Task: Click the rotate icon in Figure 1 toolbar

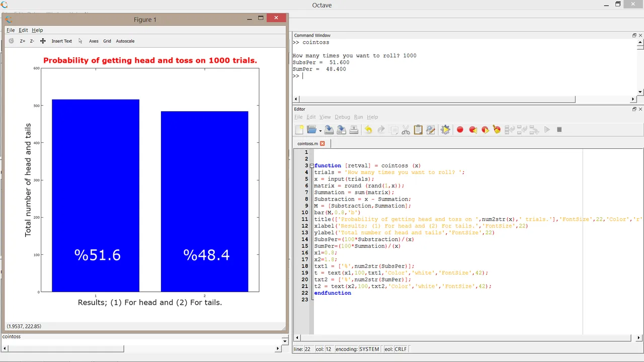Action: [x=11, y=41]
